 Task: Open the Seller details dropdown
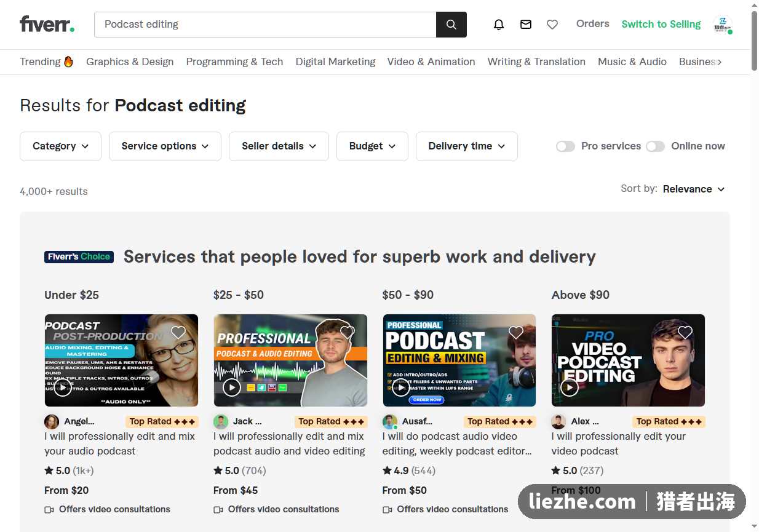(x=279, y=146)
